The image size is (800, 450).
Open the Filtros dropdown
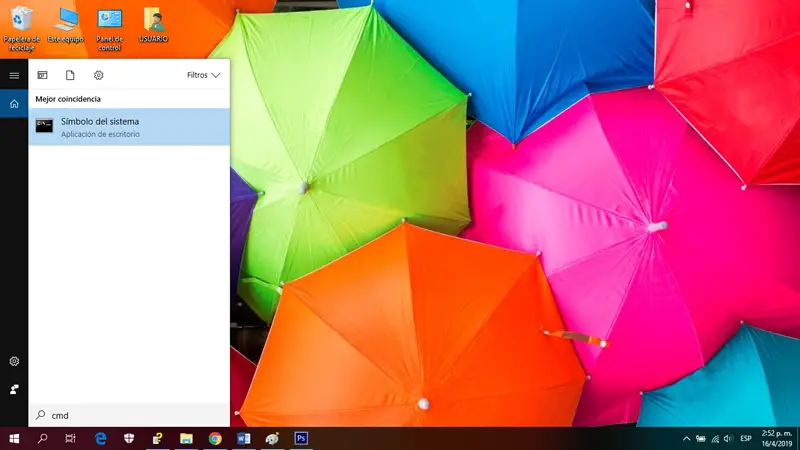tap(203, 75)
